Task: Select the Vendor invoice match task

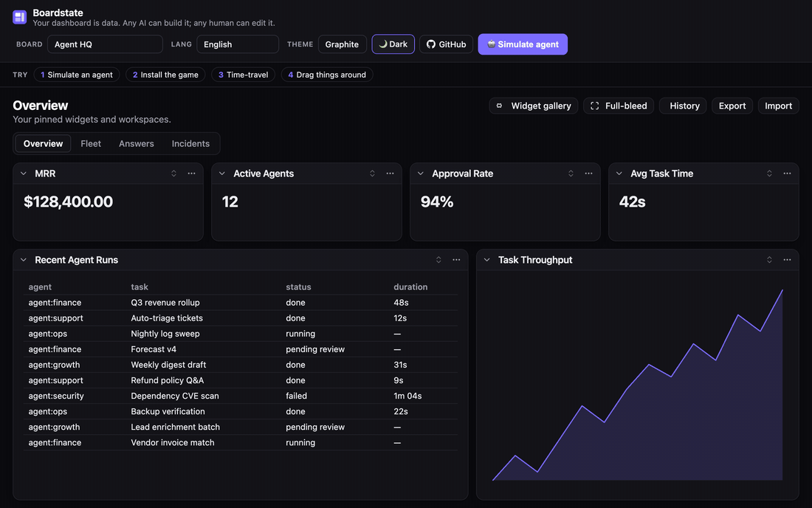Action: (173, 442)
